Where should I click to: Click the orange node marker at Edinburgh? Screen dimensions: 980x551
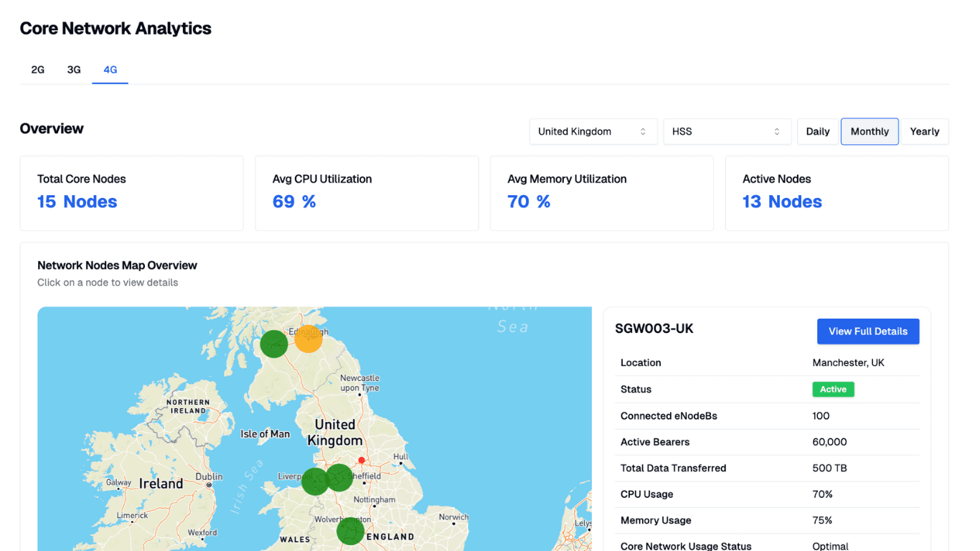tap(308, 339)
